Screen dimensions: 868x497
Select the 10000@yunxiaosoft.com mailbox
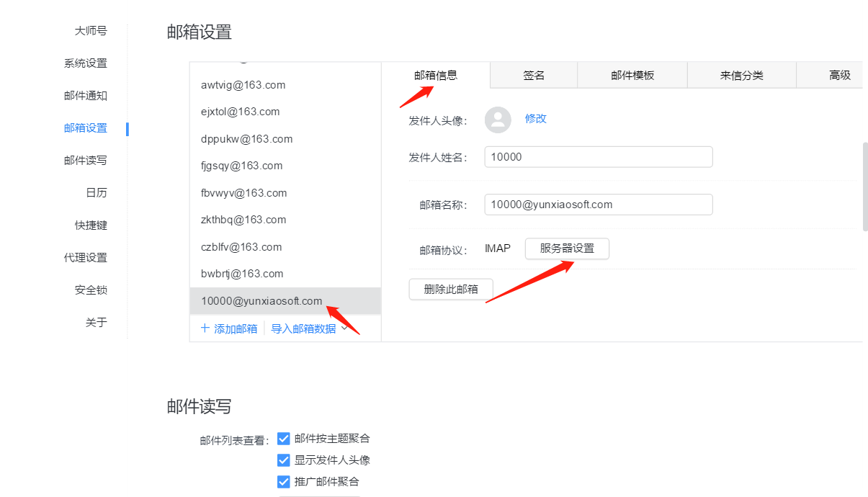pos(262,301)
